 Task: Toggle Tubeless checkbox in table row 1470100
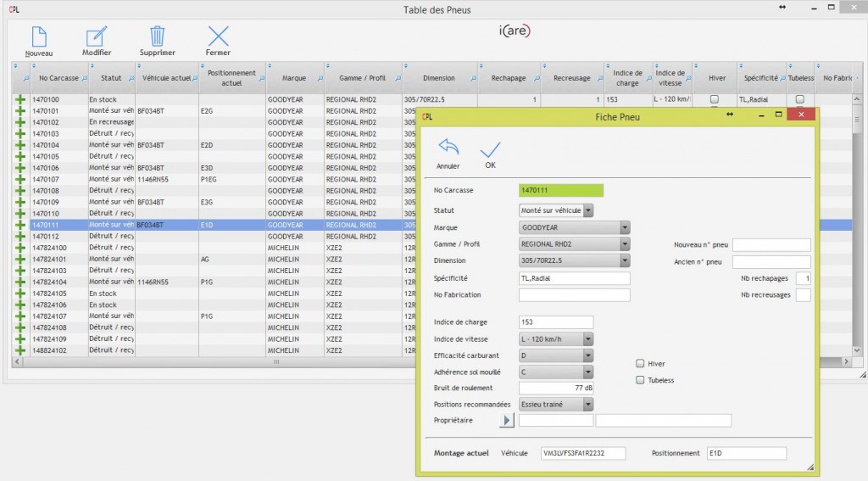[x=800, y=99]
